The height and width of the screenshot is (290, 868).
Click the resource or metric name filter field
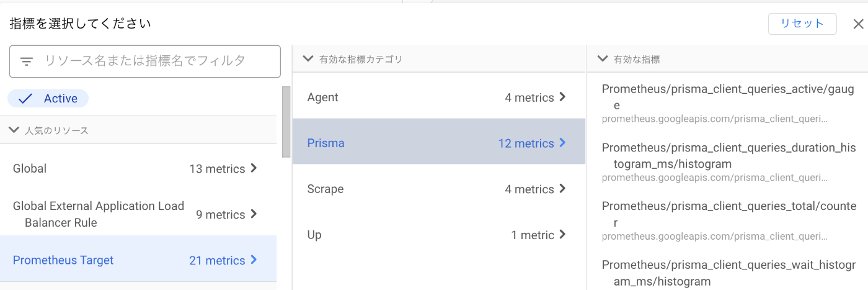[145, 61]
